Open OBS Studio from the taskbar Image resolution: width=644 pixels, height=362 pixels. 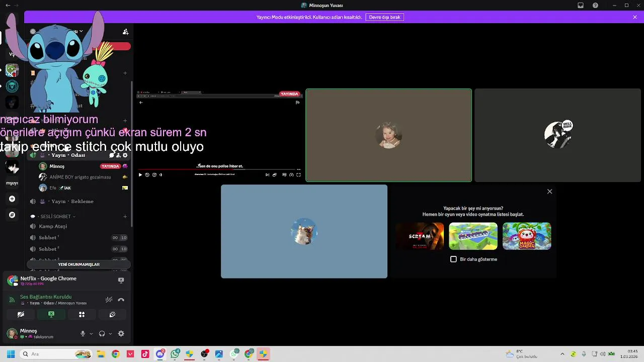pos(204,354)
